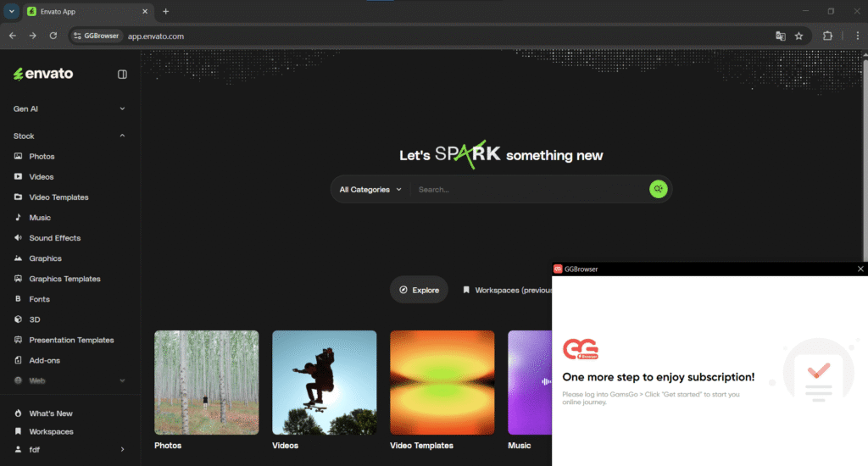Click the Video Templates label under thumbnail
Viewport: 868px width, 466px height.
421,446
